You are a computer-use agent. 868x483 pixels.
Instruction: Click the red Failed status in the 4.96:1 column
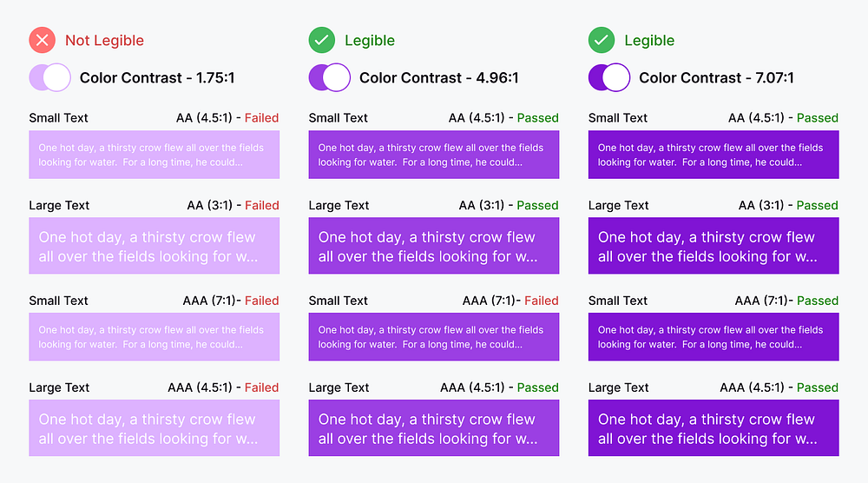click(x=541, y=301)
